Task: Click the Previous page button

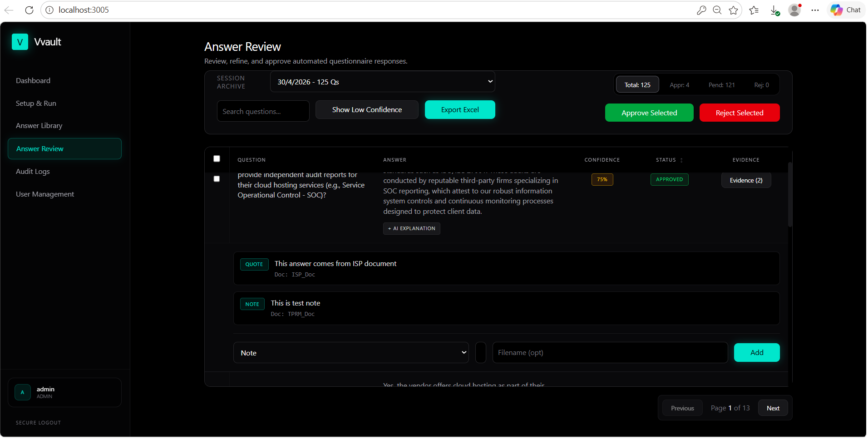Action: point(682,408)
